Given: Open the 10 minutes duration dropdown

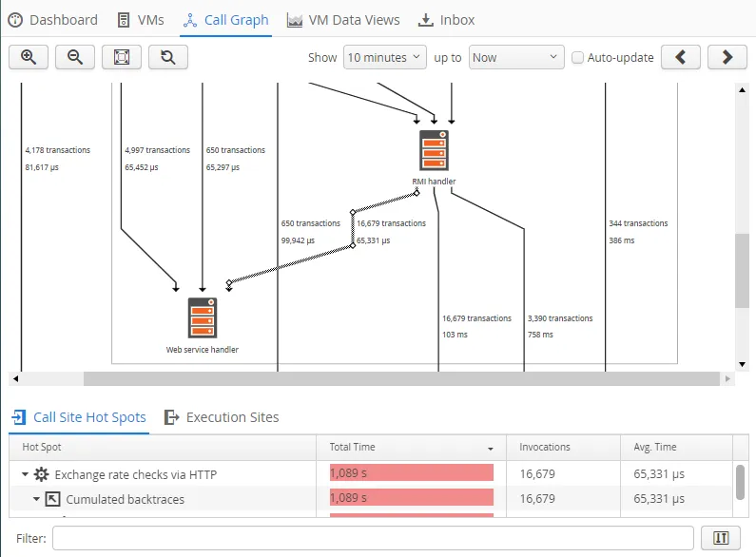Looking at the screenshot, I should pyautogui.click(x=385, y=57).
